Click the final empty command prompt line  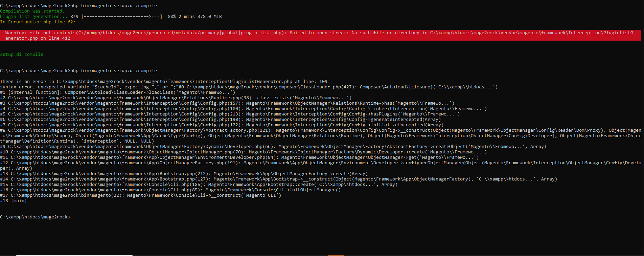35,217
